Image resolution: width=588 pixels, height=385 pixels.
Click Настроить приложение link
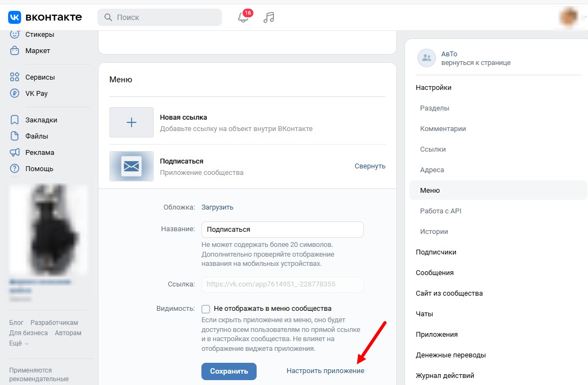click(325, 371)
